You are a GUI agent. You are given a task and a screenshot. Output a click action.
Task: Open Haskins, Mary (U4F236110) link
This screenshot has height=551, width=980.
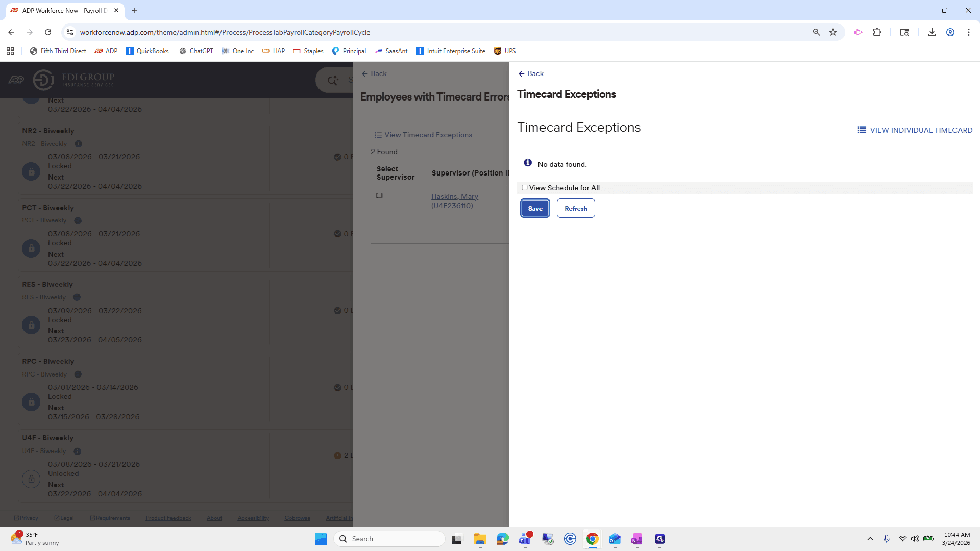pos(454,201)
